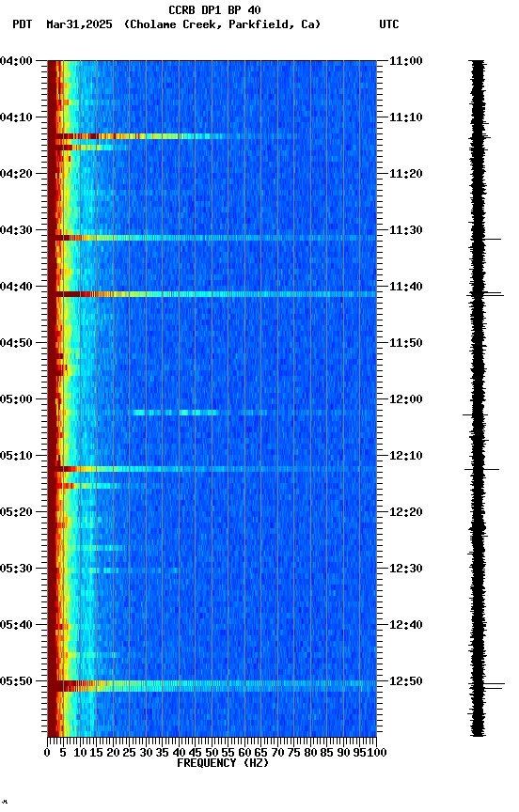519x812 pixels.
Task: Click the 50 Hz frequency tick label
Action: [212, 754]
